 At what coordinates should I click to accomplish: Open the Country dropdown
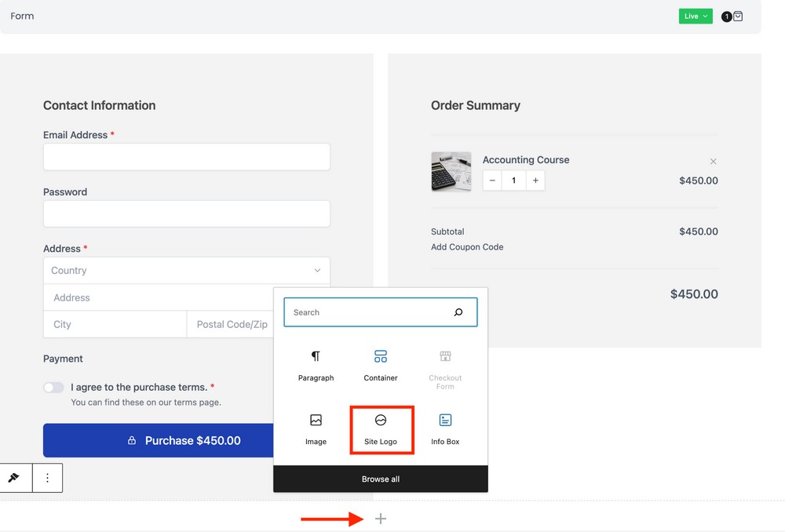point(187,271)
